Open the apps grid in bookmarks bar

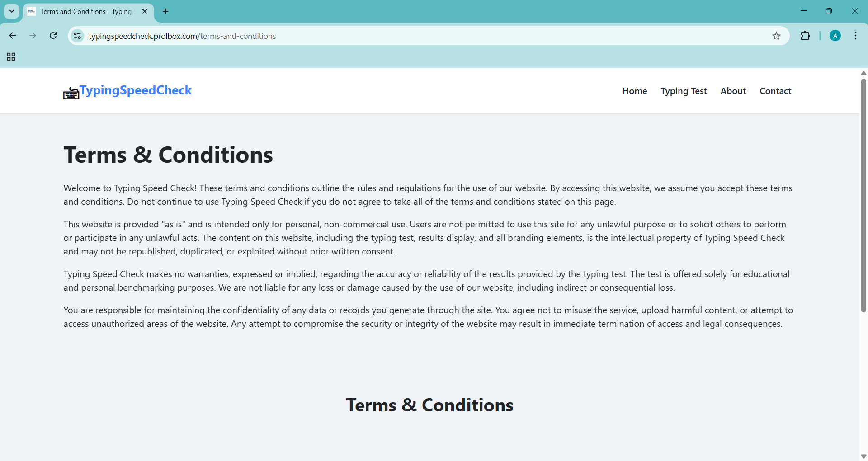[x=11, y=57]
